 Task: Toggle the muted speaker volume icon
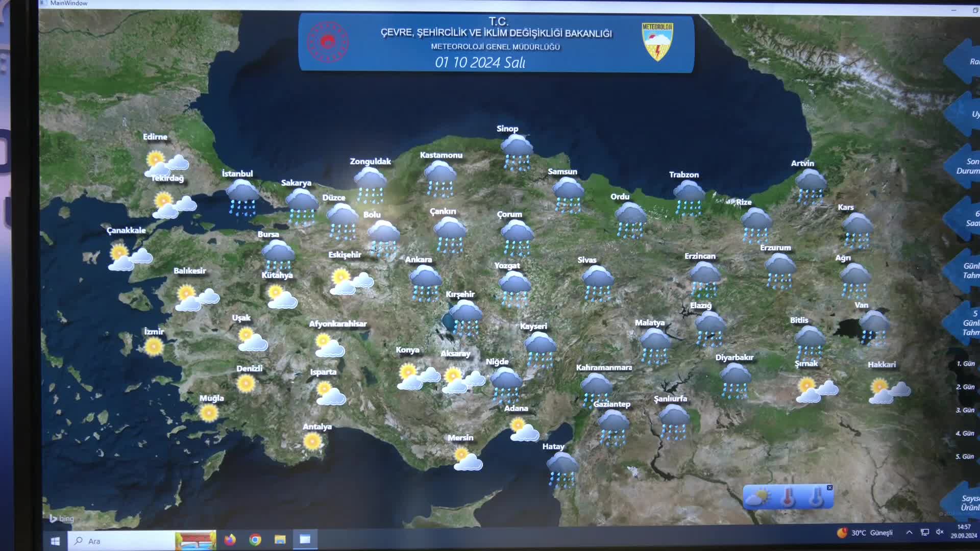[x=940, y=532]
